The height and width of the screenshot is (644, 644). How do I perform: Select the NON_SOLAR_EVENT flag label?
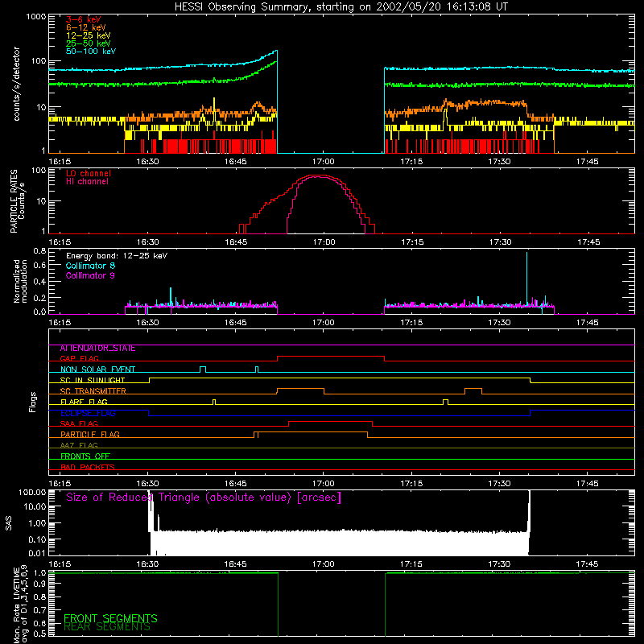click(x=97, y=369)
